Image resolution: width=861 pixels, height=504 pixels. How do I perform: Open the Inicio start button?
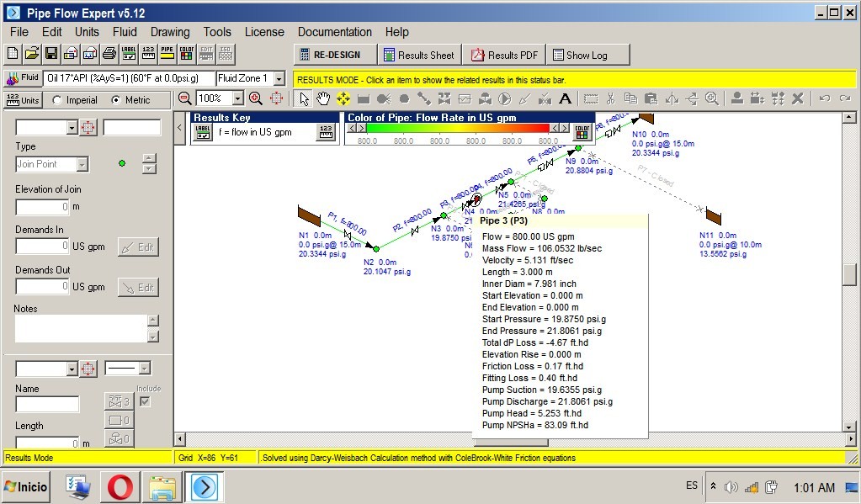(x=26, y=486)
